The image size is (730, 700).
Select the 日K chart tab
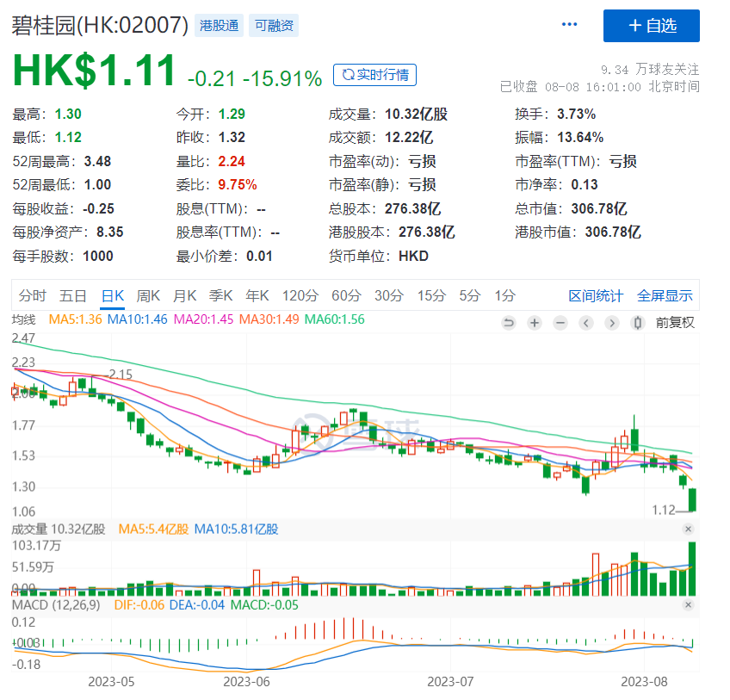113,295
